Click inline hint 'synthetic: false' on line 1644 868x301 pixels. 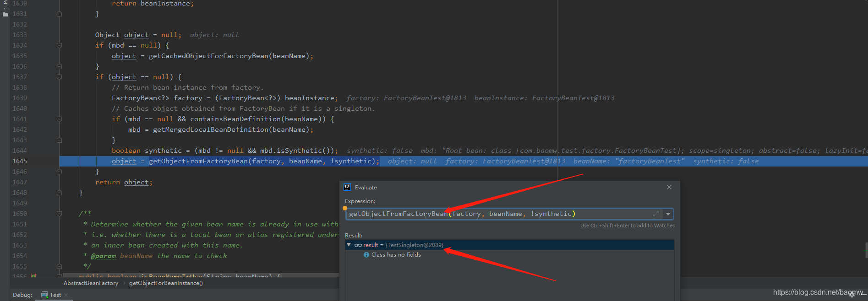[x=379, y=150]
